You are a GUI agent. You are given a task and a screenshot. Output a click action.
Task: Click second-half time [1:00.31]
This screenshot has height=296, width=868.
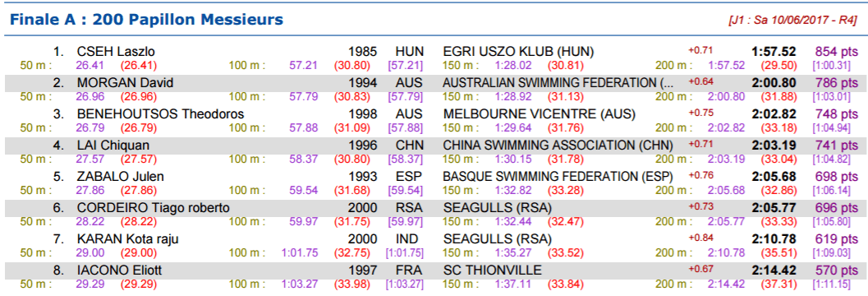tap(831, 66)
